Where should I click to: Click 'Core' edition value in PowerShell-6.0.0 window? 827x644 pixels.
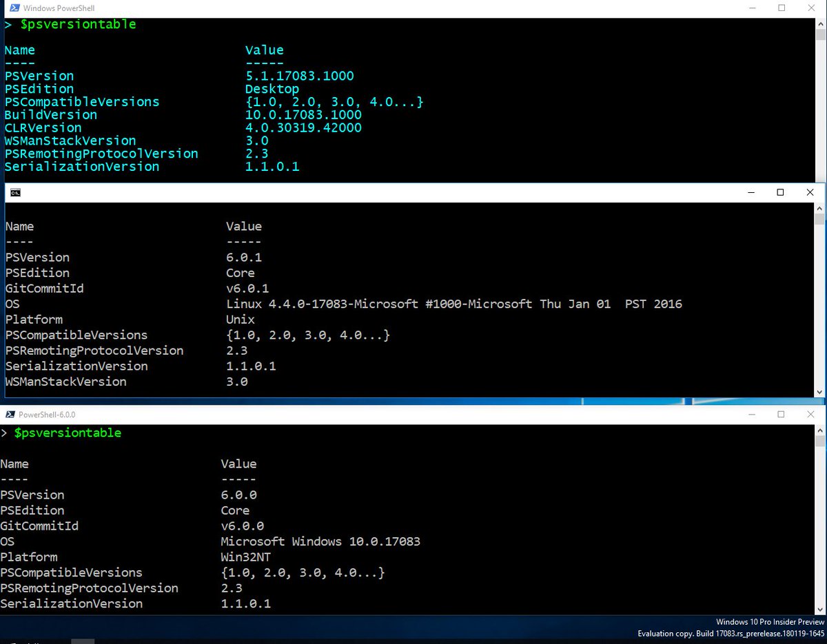pyautogui.click(x=235, y=510)
